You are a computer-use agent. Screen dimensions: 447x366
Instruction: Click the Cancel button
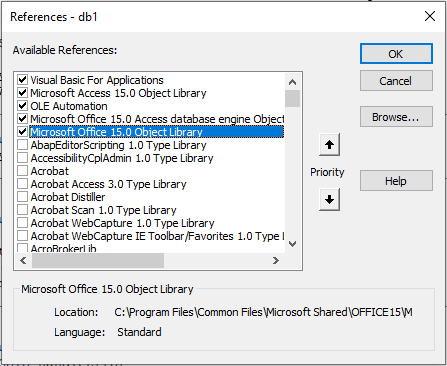click(396, 81)
